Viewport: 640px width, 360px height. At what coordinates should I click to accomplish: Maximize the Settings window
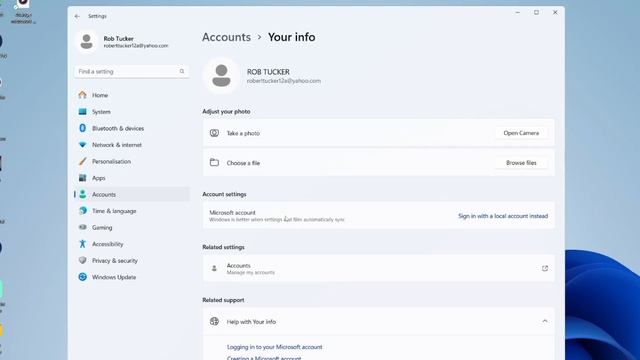coord(536,13)
